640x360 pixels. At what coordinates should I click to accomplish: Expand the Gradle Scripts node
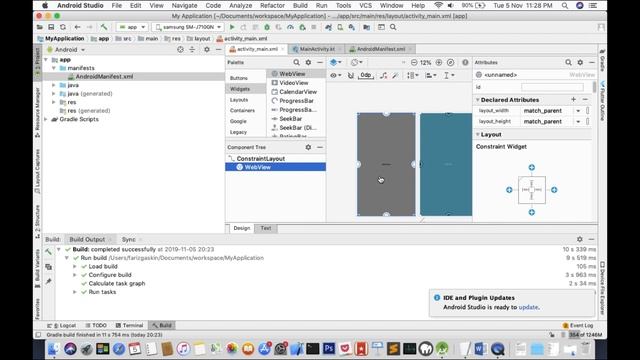46,119
